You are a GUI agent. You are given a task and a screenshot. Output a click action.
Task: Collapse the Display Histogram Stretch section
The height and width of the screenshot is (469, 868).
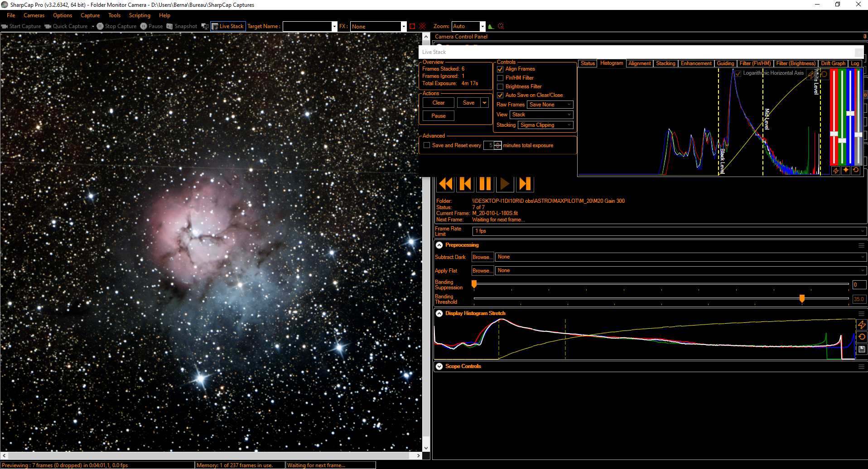click(x=439, y=314)
